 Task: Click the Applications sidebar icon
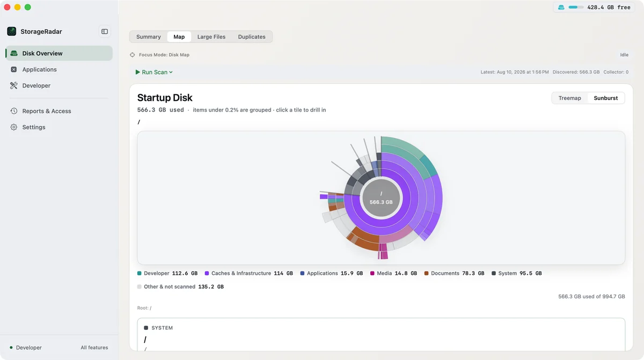point(14,69)
